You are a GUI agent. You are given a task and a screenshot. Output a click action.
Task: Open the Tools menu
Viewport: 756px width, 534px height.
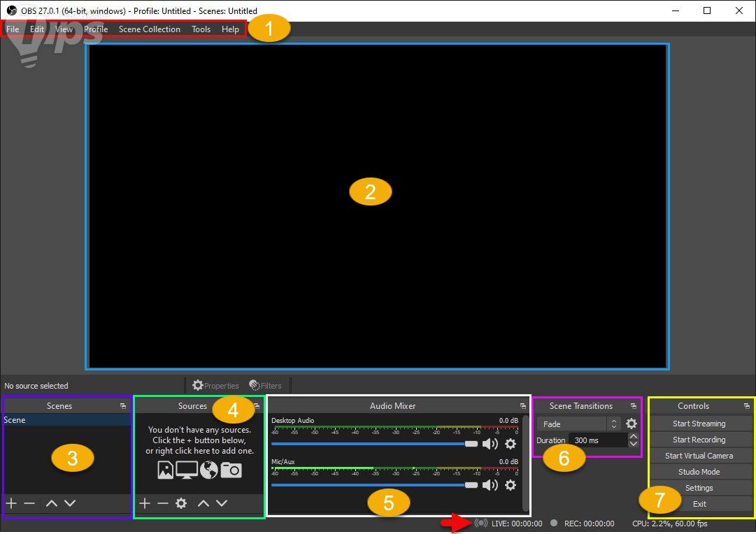tap(201, 29)
